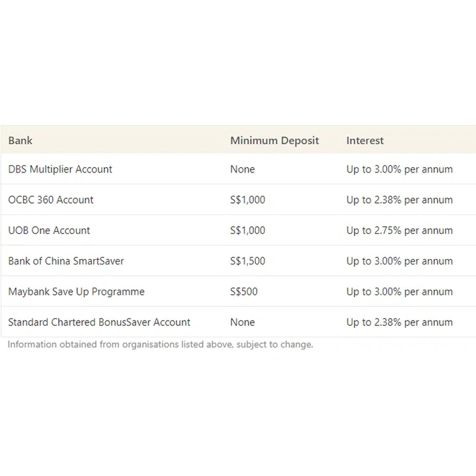Click the Interest column header

pyautogui.click(x=365, y=140)
